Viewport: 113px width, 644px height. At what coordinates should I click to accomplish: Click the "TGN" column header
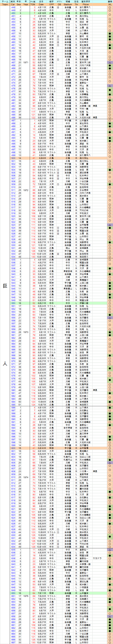click(x=33, y=5)
